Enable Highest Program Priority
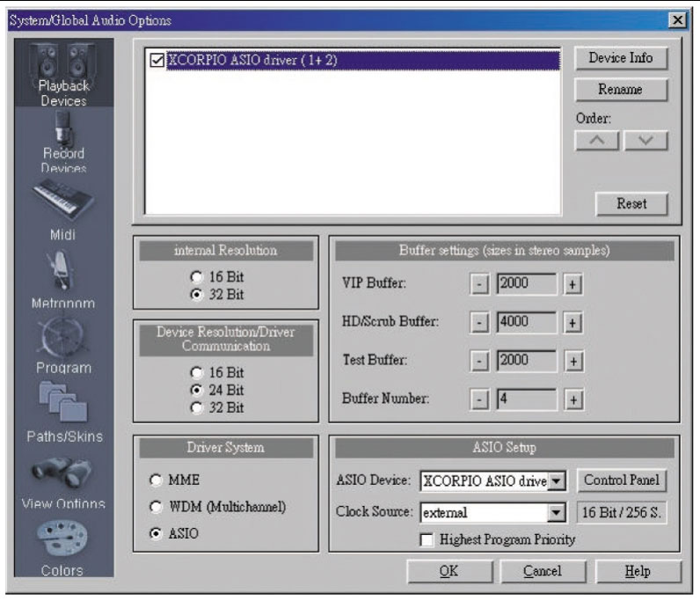 [427, 539]
